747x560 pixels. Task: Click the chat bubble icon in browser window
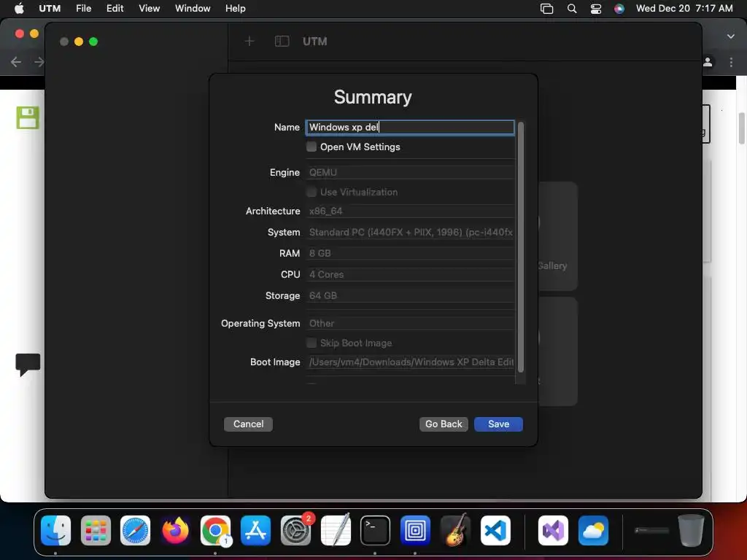[x=28, y=365]
